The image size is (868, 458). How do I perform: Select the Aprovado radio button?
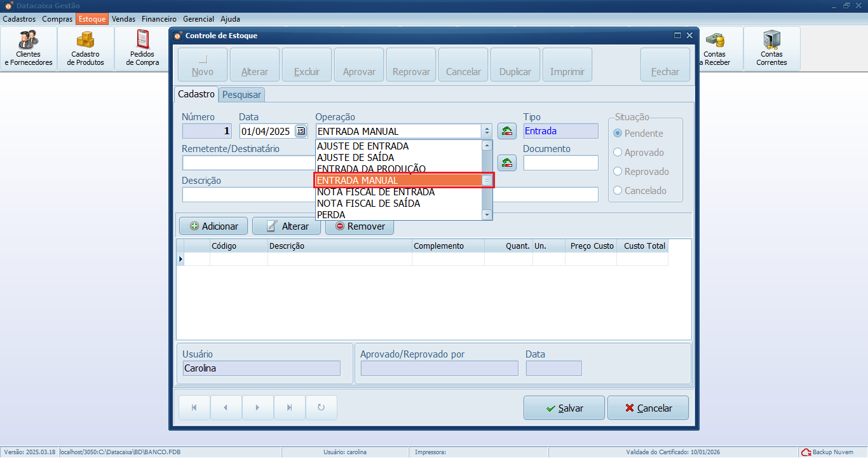617,153
